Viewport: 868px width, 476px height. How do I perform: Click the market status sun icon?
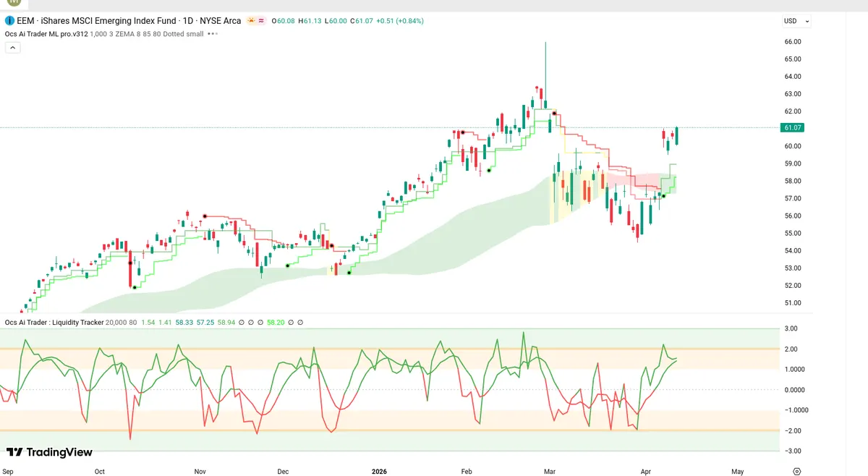tap(251, 21)
